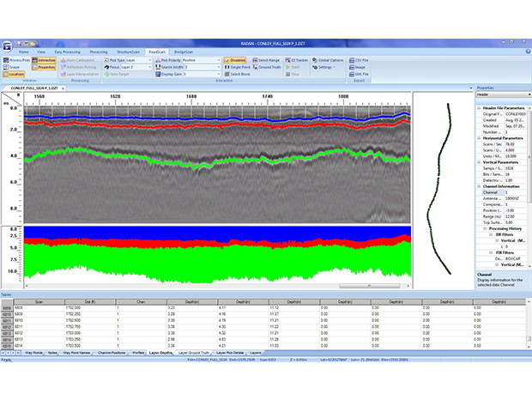Open the Properties Header dropdown
The width and height of the screenshot is (532, 400).
tap(504, 94)
